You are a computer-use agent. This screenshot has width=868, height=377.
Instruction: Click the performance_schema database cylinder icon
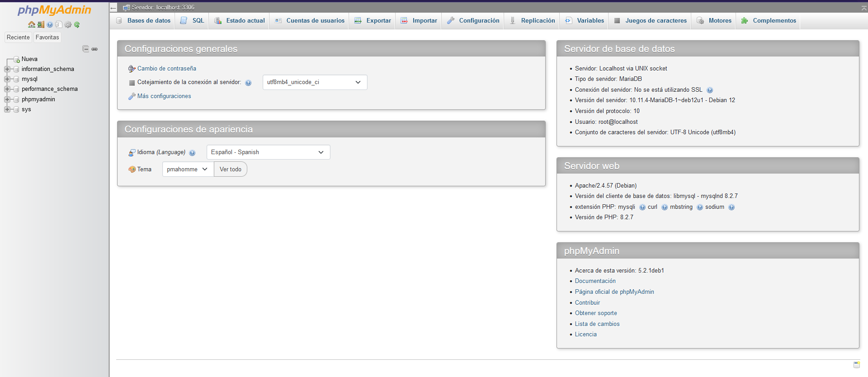[17, 89]
